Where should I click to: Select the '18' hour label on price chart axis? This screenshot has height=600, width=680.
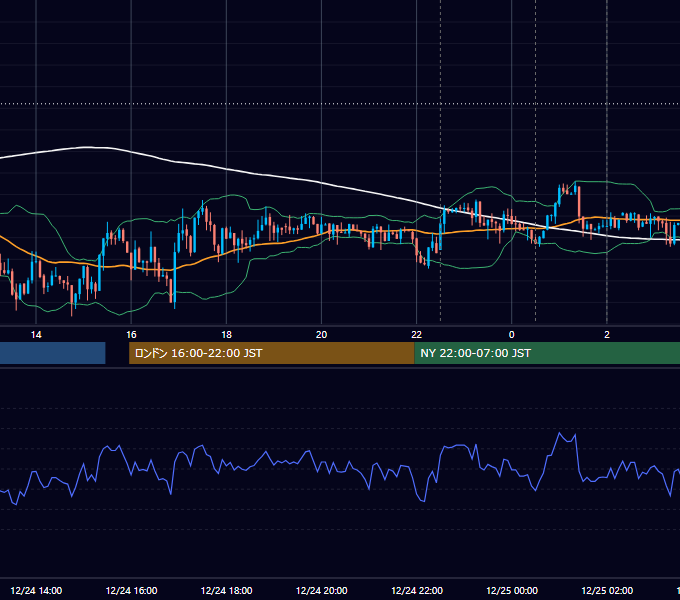point(226,335)
